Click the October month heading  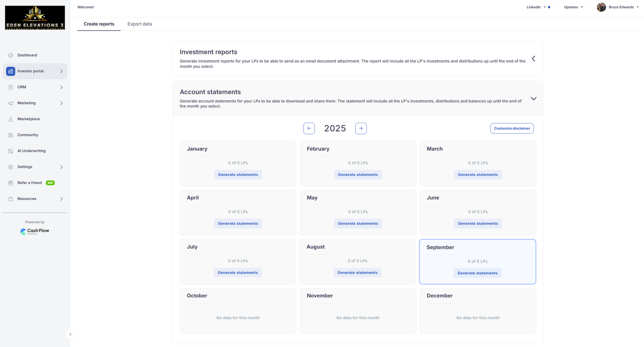tap(197, 296)
